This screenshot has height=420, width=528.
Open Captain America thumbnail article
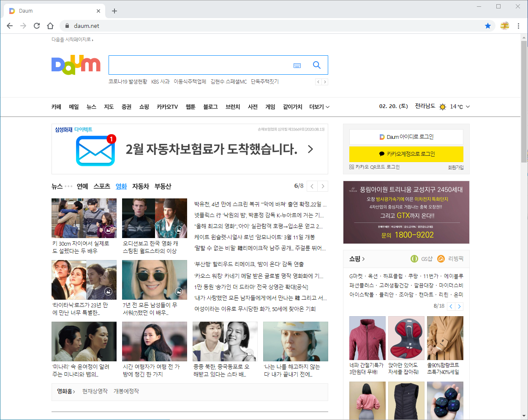[155, 218]
